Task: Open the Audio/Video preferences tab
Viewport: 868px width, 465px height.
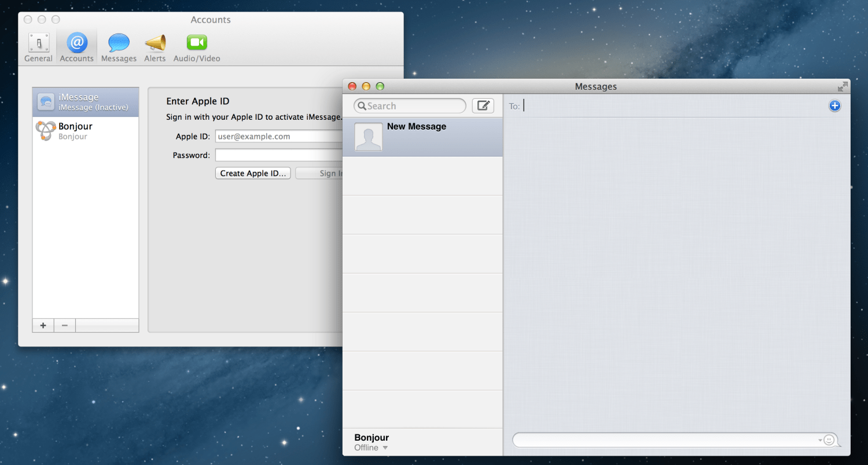Action: (197, 47)
